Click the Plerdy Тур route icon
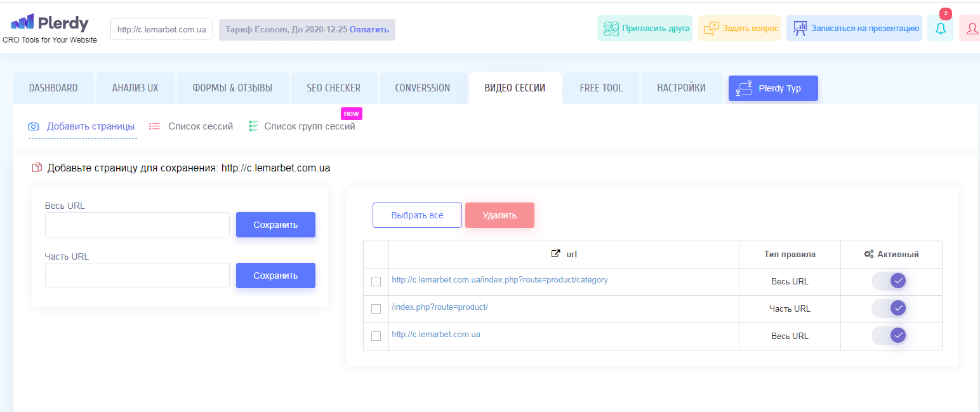The width and height of the screenshot is (980, 412). pos(744,89)
